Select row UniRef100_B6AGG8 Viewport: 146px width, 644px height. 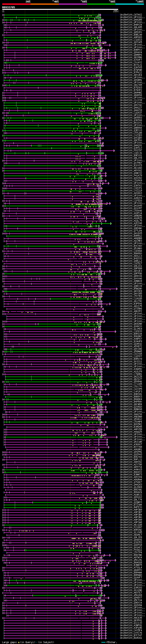tap(131, 562)
